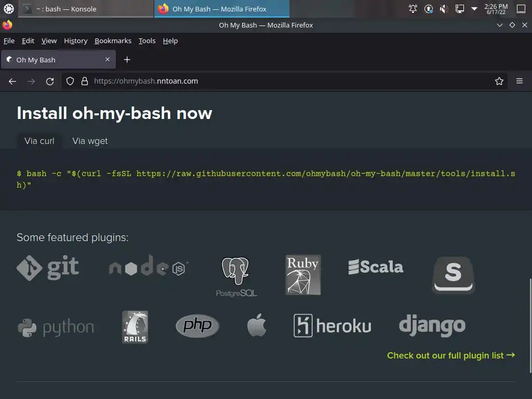This screenshot has width=532, height=399.
Task: Switch to the Via wget tab
Action: point(90,141)
